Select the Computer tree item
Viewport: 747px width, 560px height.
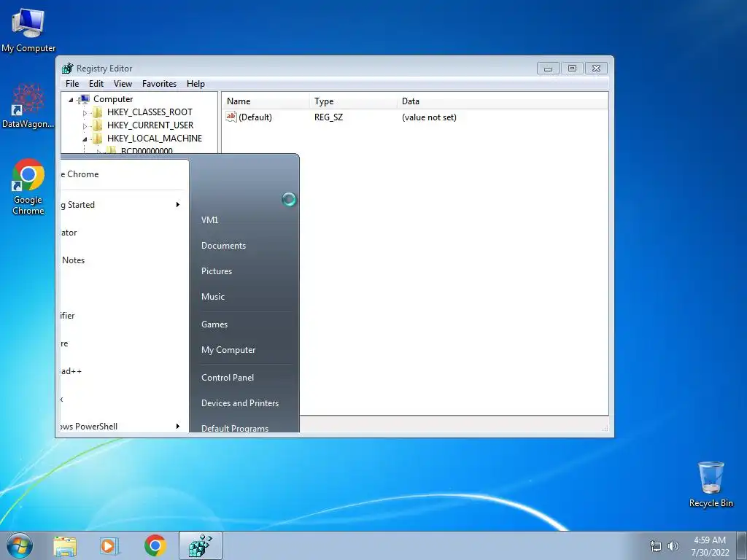pyautogui.click(x=113, y=99)
